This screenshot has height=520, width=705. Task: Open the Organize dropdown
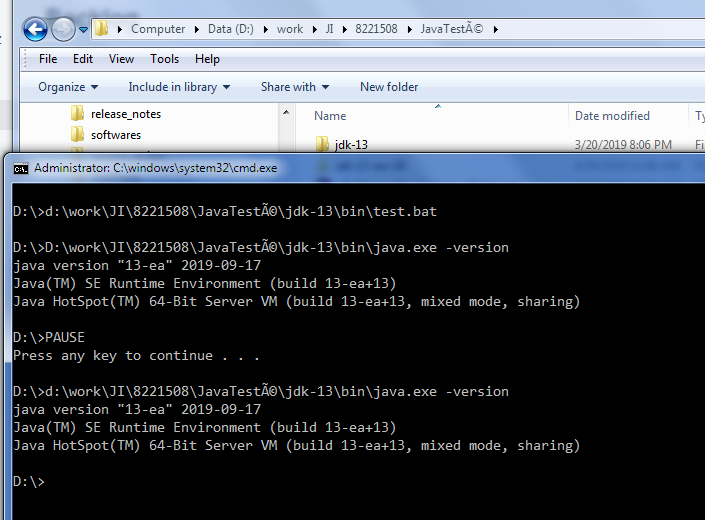click(68, 87)
